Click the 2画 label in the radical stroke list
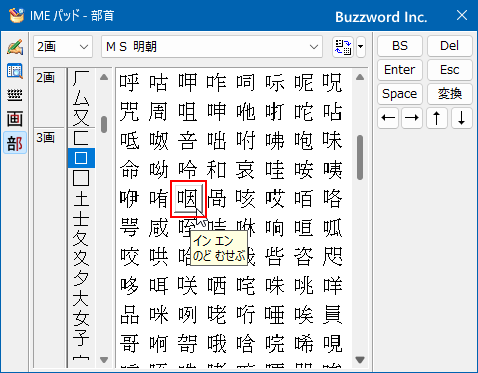 [x=46, y=78]
